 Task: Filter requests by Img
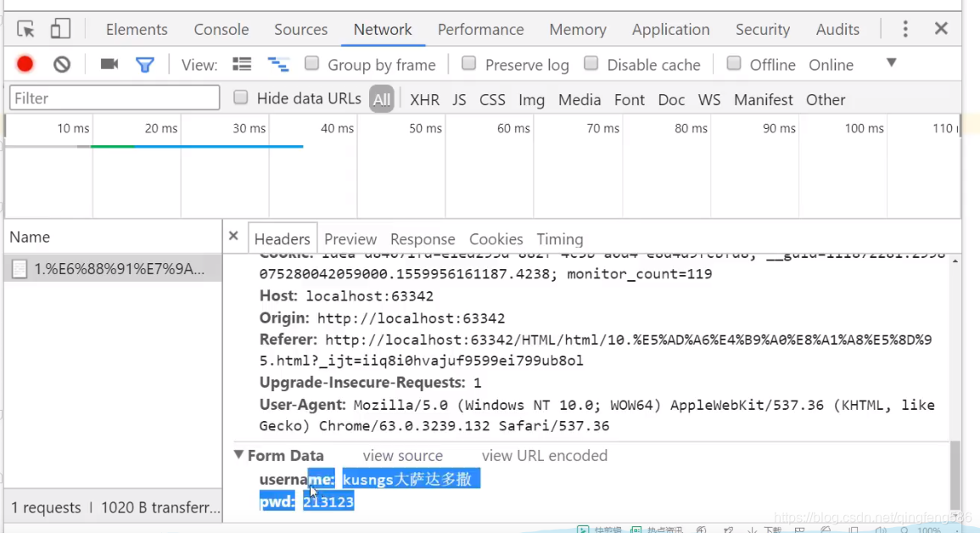[x=531, y=99]
